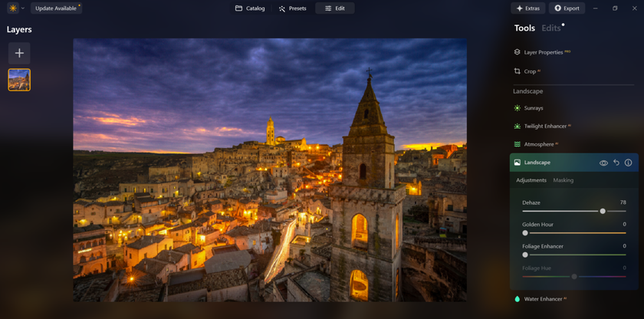Open the Extras menu

point(527,8)
